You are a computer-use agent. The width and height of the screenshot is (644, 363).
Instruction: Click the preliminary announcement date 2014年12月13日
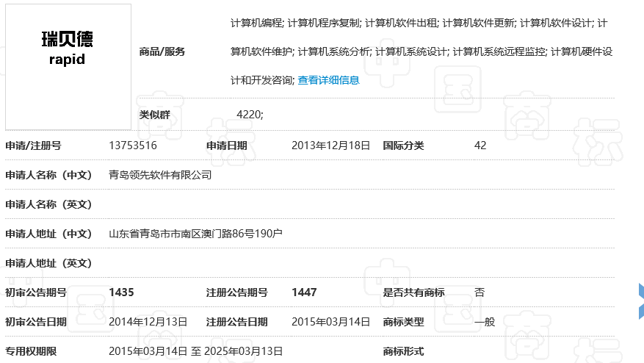click(148, 322)
